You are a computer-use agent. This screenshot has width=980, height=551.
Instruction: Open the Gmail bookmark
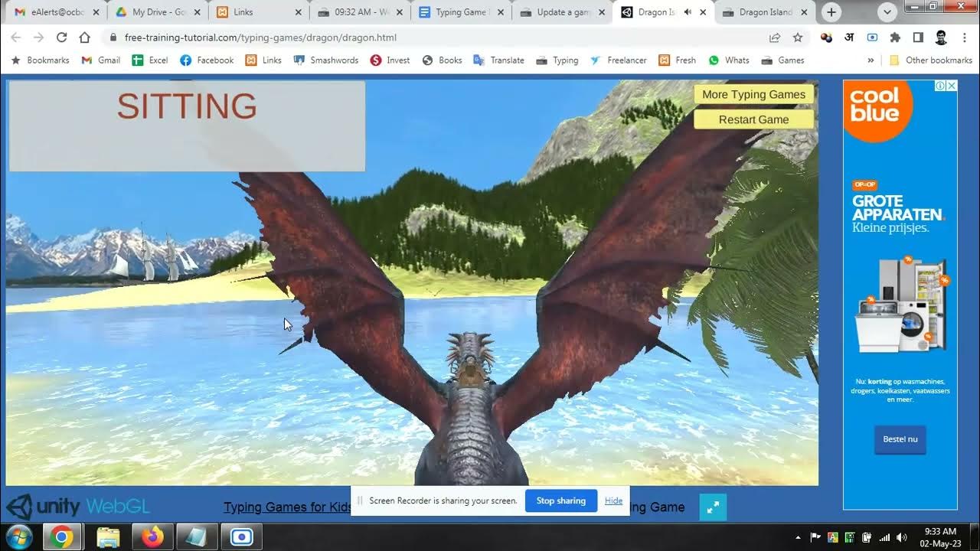[x=101, y=60]
